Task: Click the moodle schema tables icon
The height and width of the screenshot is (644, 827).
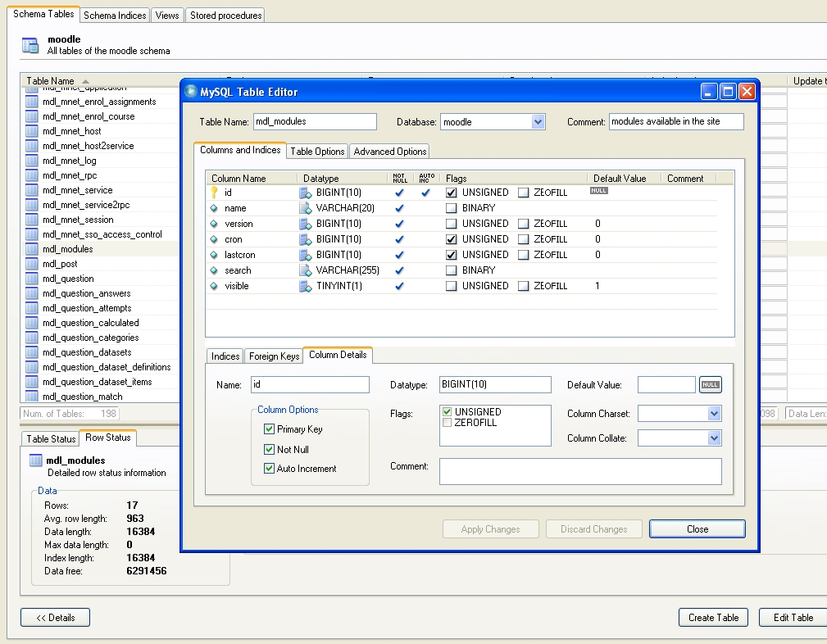Action: (x=30, y=45)
